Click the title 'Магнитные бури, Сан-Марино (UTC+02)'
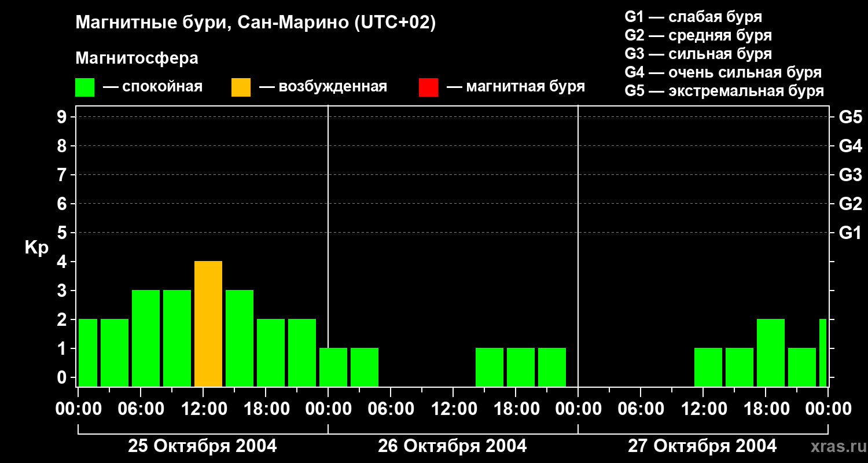This screenshot has height=463, width=868. point(255,23)
